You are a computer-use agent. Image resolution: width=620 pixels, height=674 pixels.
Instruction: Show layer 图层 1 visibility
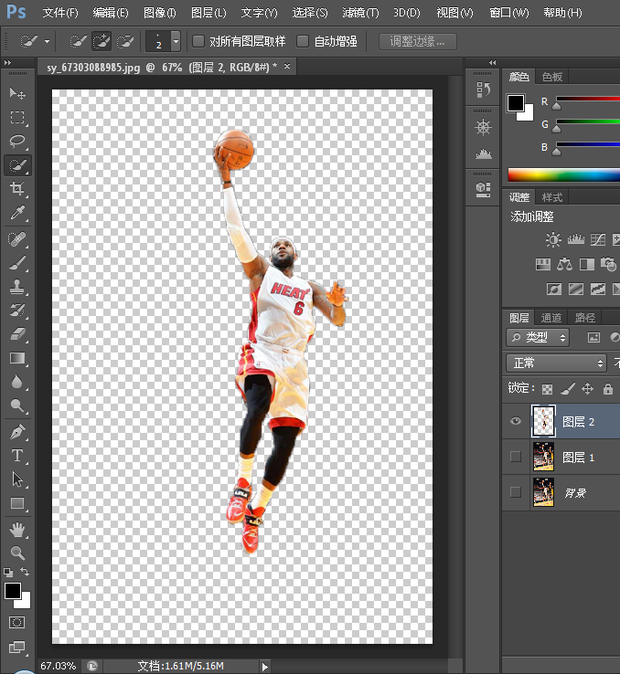pos(515,456)
